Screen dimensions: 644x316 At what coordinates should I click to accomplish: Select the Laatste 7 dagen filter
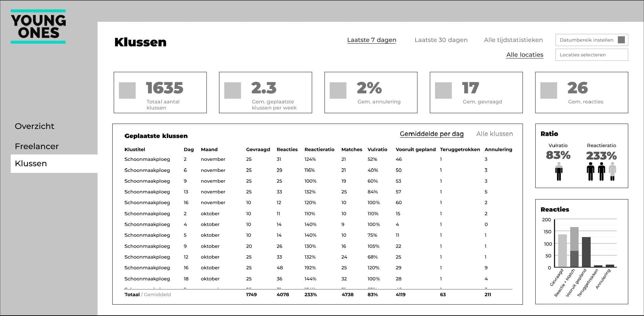[371, 40]
